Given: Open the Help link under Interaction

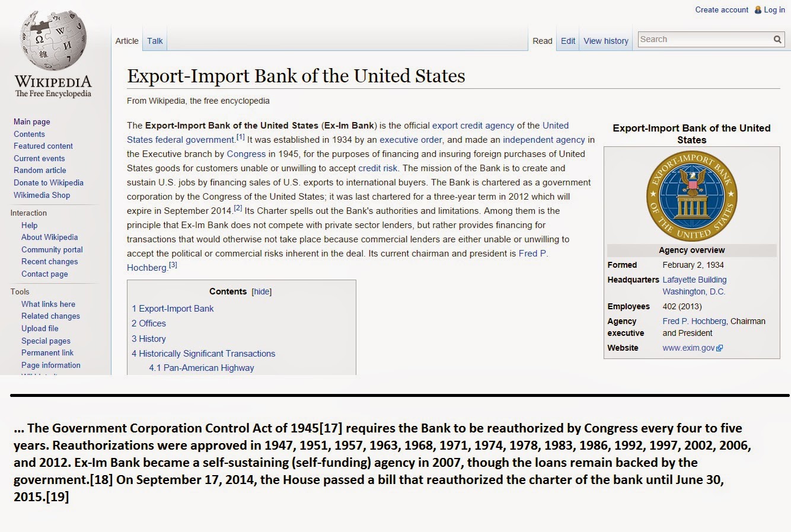Looking at the screenshot, I should pos(30,225).
